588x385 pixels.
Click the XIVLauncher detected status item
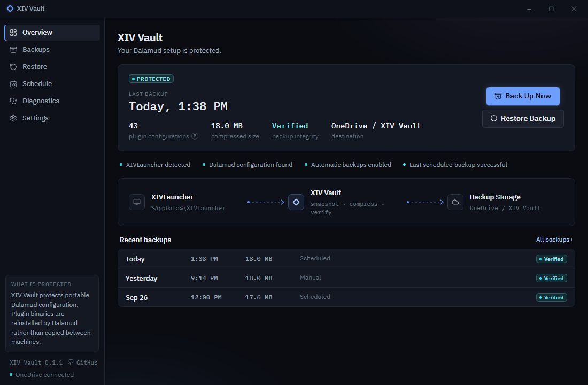[155, 165]
